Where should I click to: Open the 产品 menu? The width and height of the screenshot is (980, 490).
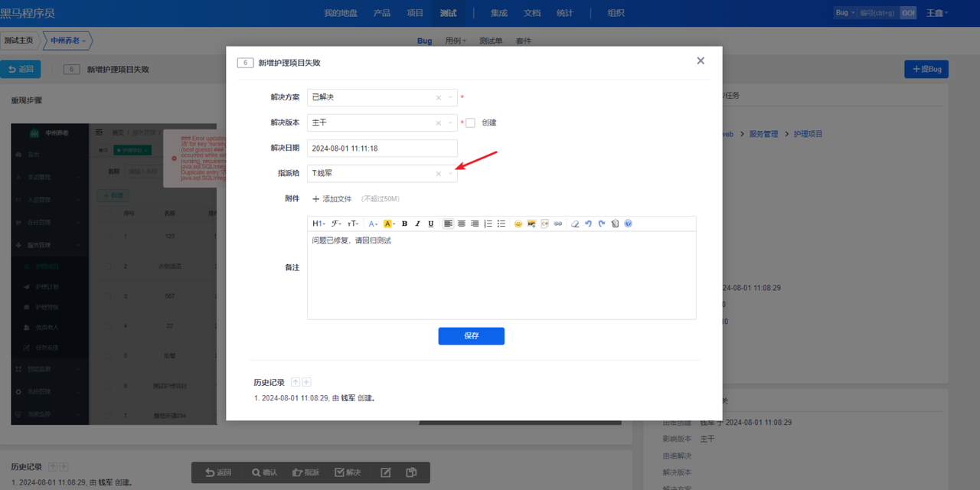point(381,13)
